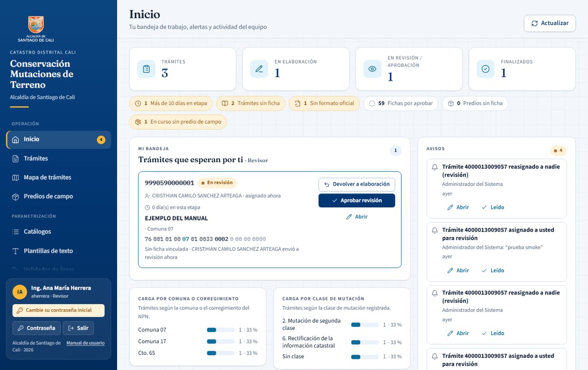Mark first reasignado a nadie aviso Leído

[493, 208]
